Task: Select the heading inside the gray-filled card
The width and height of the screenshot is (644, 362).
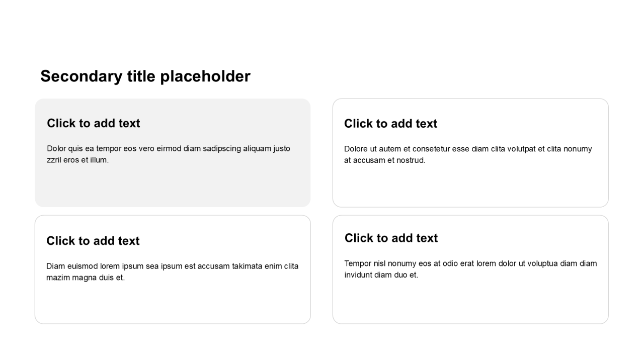Action: (94, 123)
